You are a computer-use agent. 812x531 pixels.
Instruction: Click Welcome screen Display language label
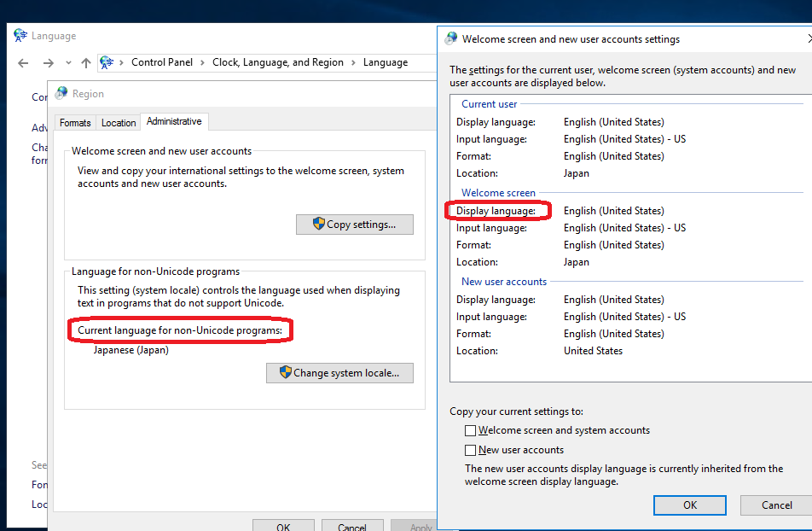coord(496,211)
